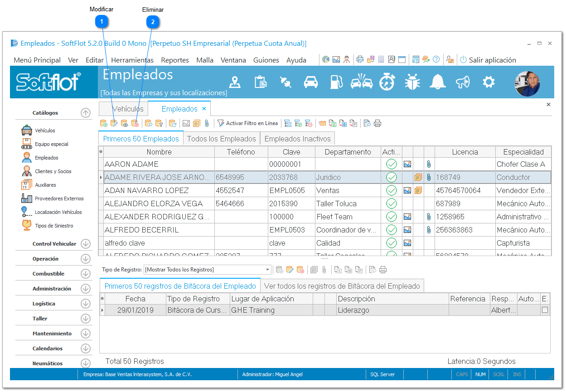Open Equipo especial in the sidebar

click(45, 144)
